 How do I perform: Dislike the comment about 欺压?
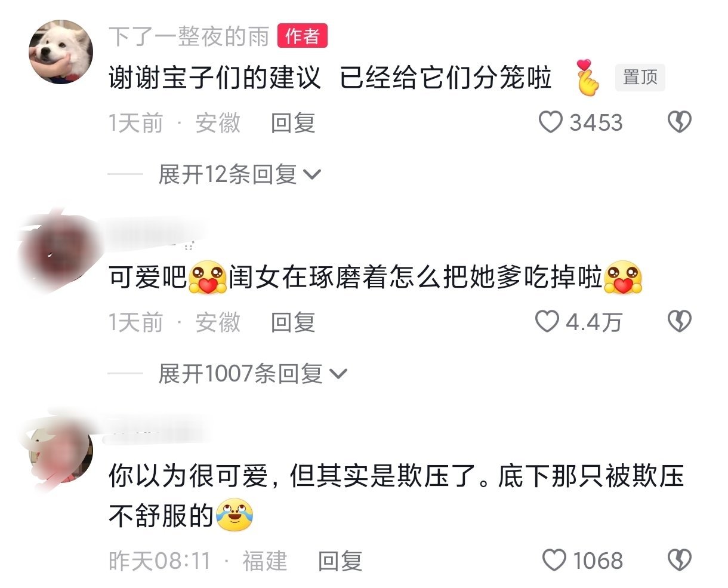pos(679,561)
